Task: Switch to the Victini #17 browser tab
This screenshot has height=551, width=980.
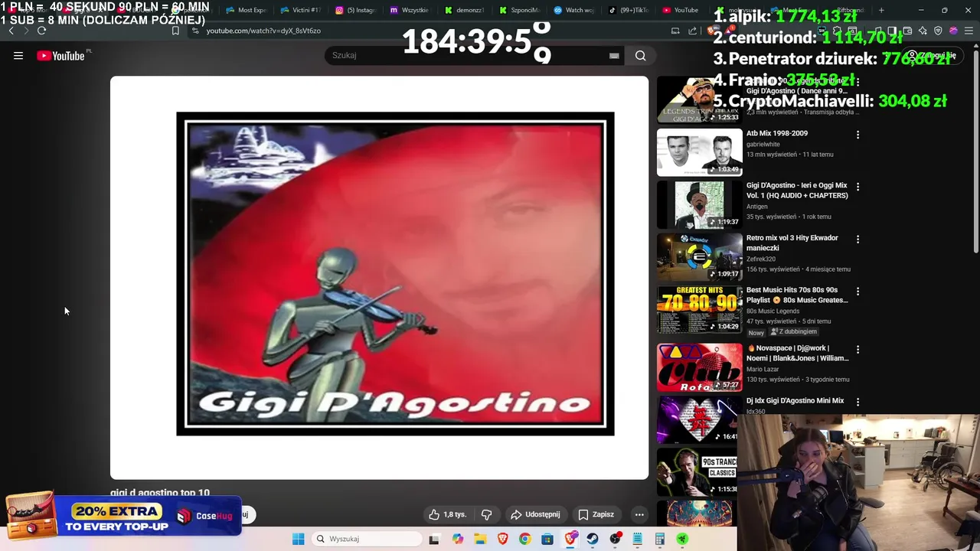Action: pyautogui.click(x=300, y=10)
